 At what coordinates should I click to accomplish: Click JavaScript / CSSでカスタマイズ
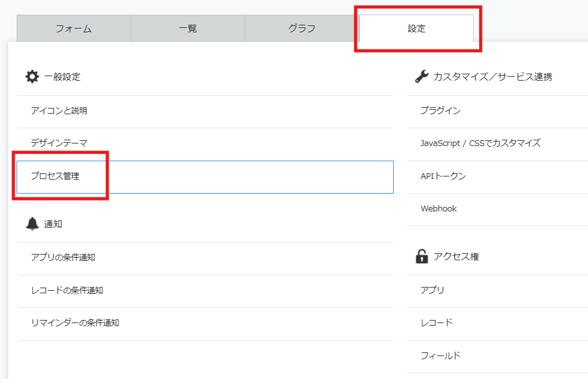(x=480, y=143)
